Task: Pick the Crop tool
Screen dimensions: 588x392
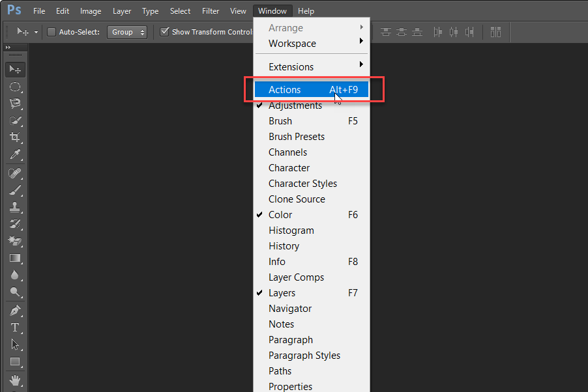Action: pyautogui.click(x=15, y=137)
